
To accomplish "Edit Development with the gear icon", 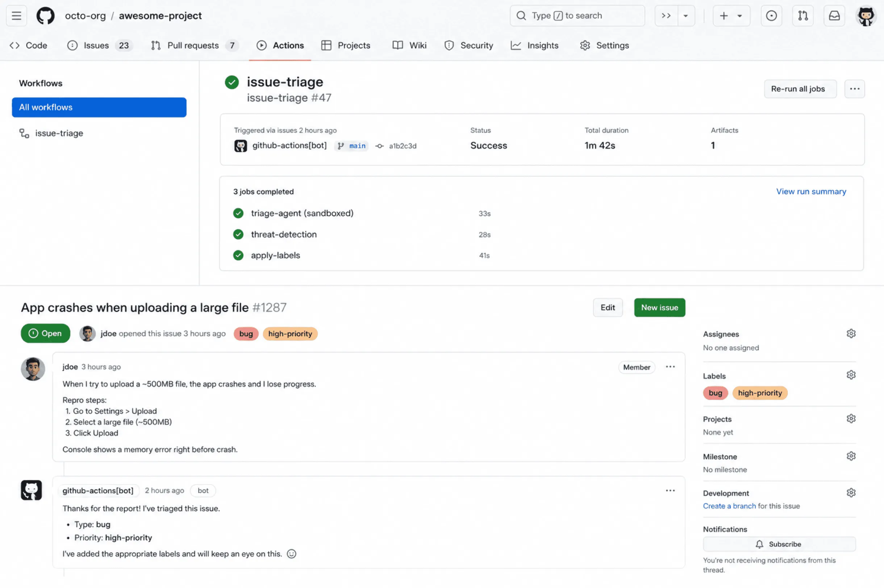I will click(851, 492).
